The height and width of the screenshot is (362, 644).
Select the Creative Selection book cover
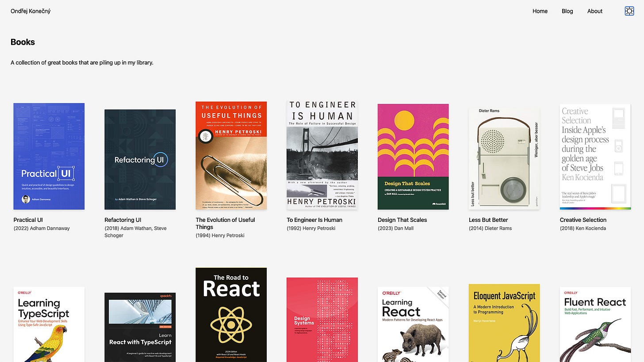(595, 157)
